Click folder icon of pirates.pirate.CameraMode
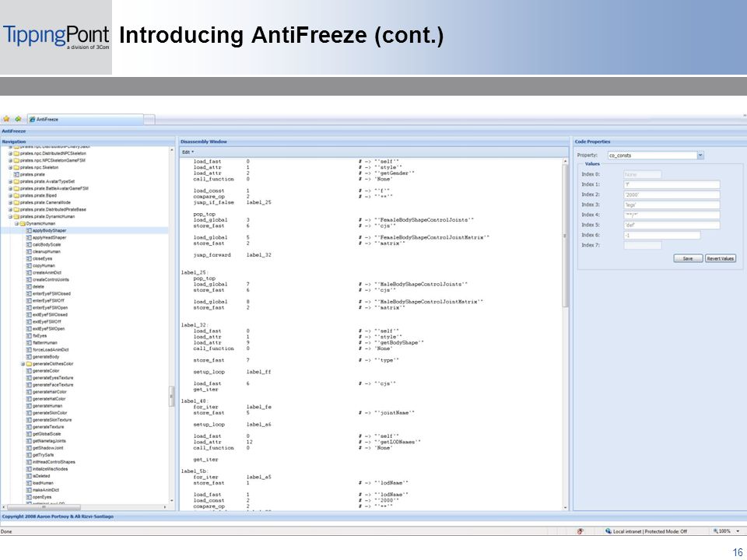 [16, 203]
